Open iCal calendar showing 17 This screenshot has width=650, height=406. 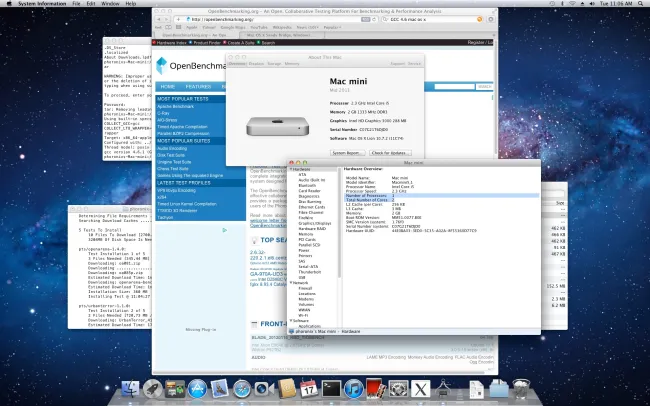pos(309,389)
